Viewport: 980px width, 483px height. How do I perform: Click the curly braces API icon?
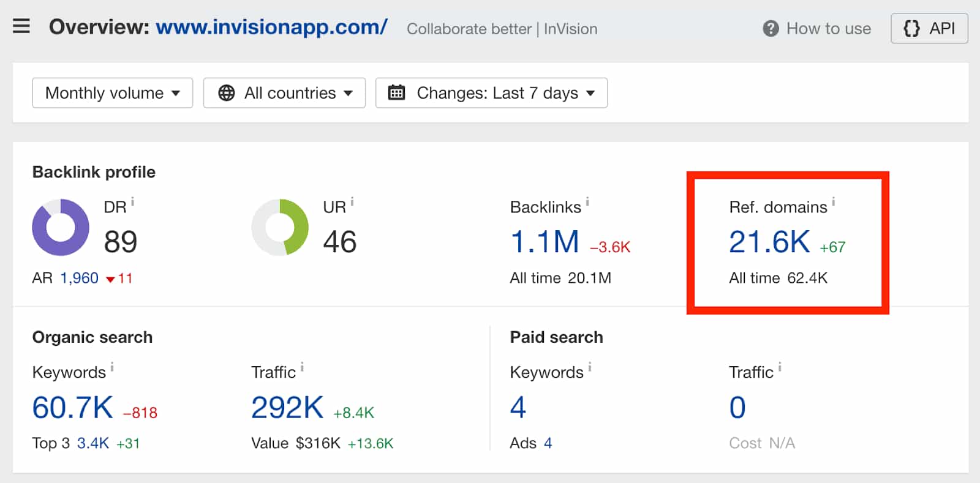[x=911, y=28]
